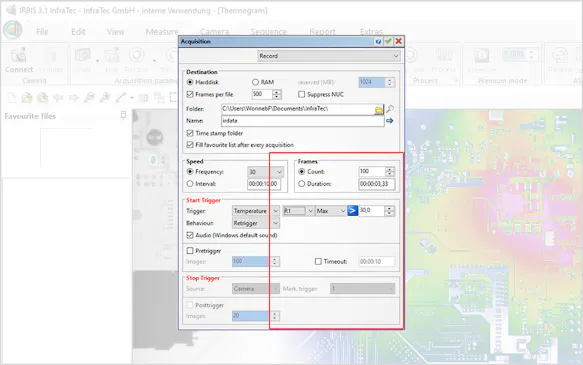Open the Frequency value dropdown showing 30
This screenshot has height=365, width=583.
coord(265,172)
